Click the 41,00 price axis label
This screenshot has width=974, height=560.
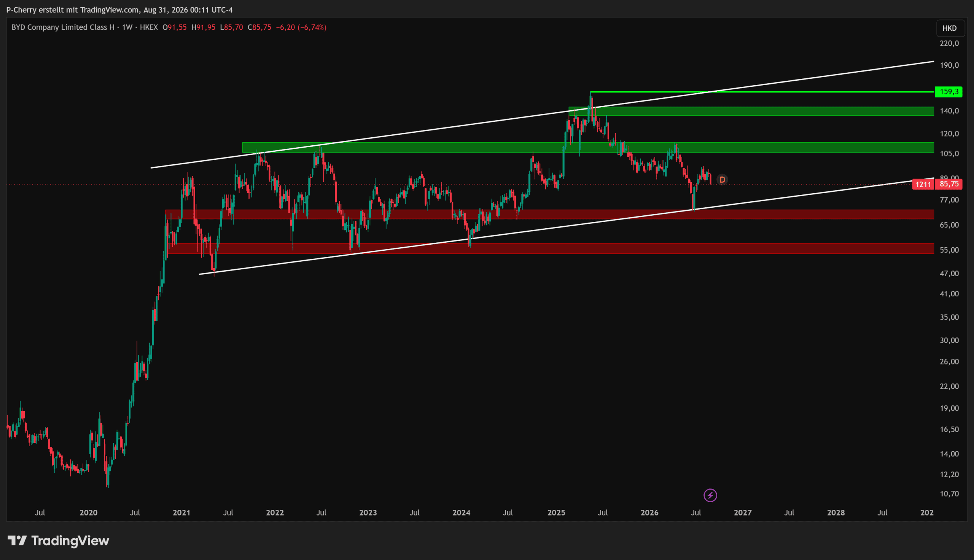click(x=949, y=293)
